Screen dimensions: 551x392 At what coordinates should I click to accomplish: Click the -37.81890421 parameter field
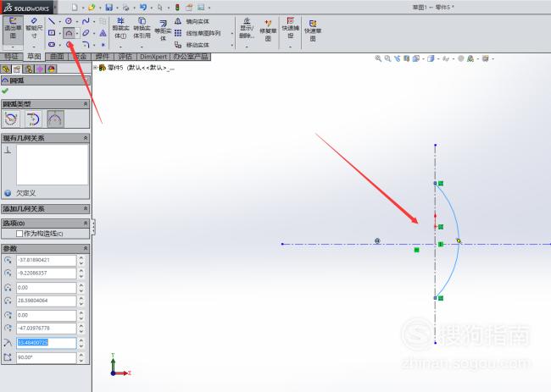click(x=47, y=260)
